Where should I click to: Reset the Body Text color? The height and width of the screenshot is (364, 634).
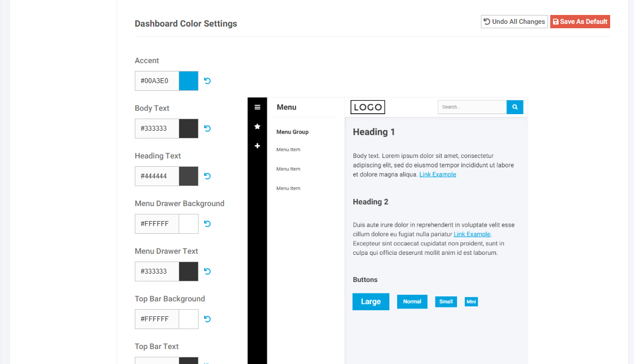tap(207, 129)
